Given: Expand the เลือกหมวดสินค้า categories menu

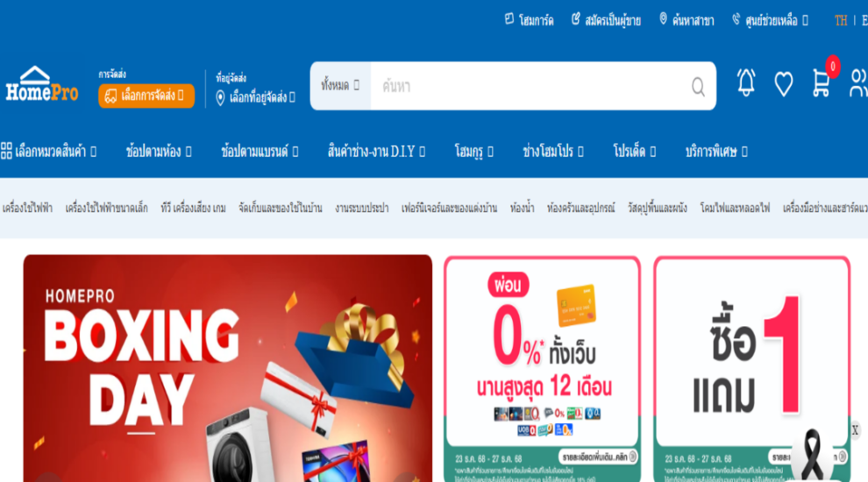Looking at the screenshot, I should pos(49,151).
